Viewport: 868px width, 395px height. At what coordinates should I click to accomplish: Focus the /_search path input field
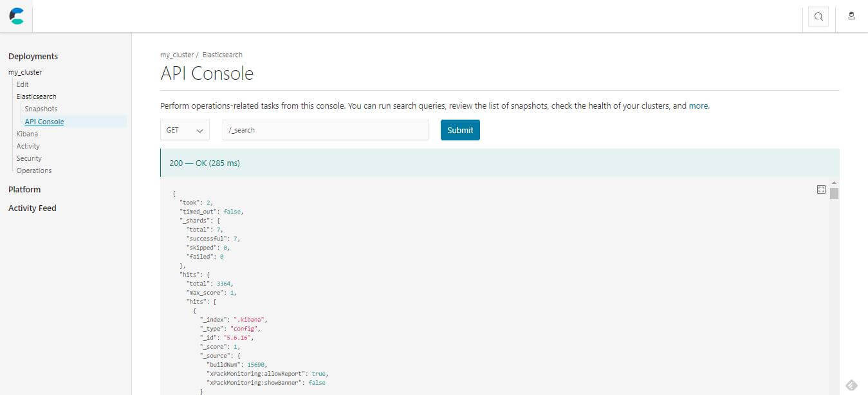[x=325, y=130]
